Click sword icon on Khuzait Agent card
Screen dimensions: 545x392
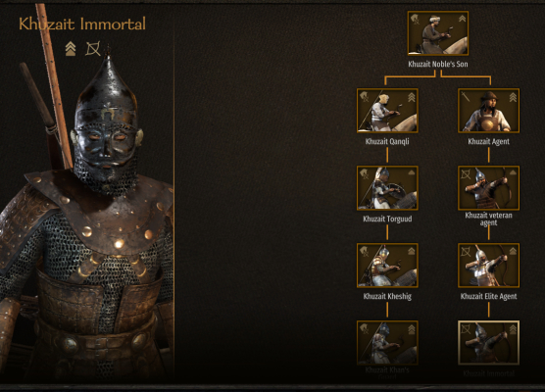pyautogui.click(x=465, y=96)
